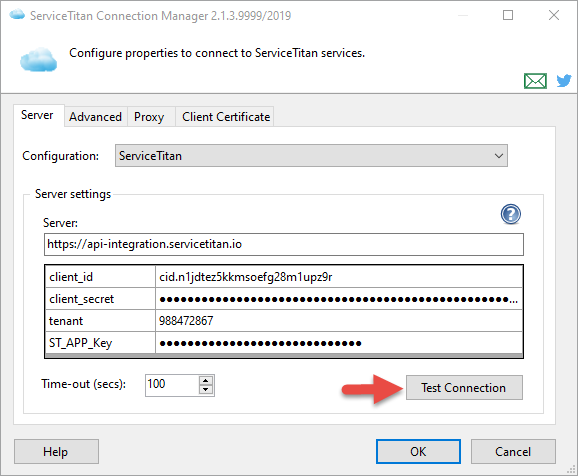Open the Twitter bird icon link
The image size is (578, 476).
[x=564, y=80]
